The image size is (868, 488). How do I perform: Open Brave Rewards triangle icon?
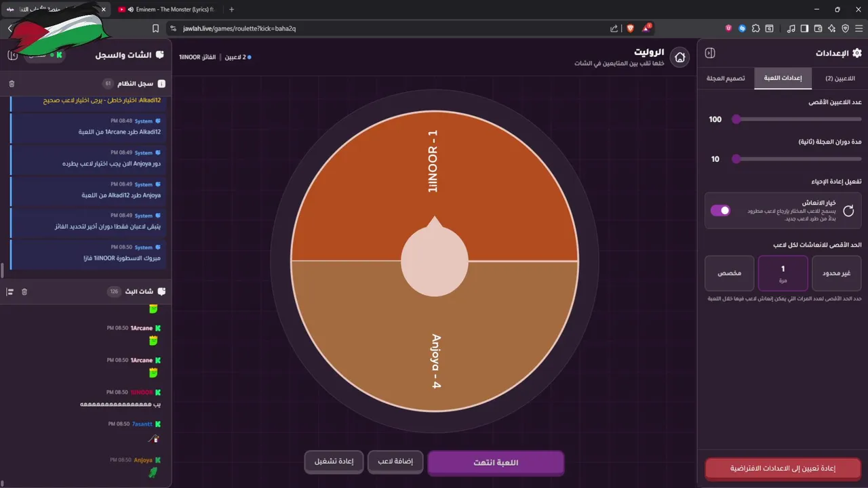point(646,28)
